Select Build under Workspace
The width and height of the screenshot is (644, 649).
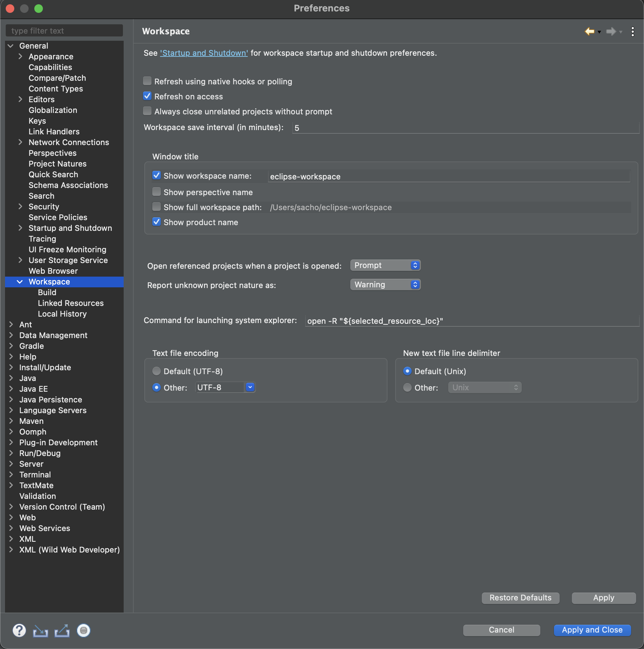pyautogui.click(x=47, y=292)
